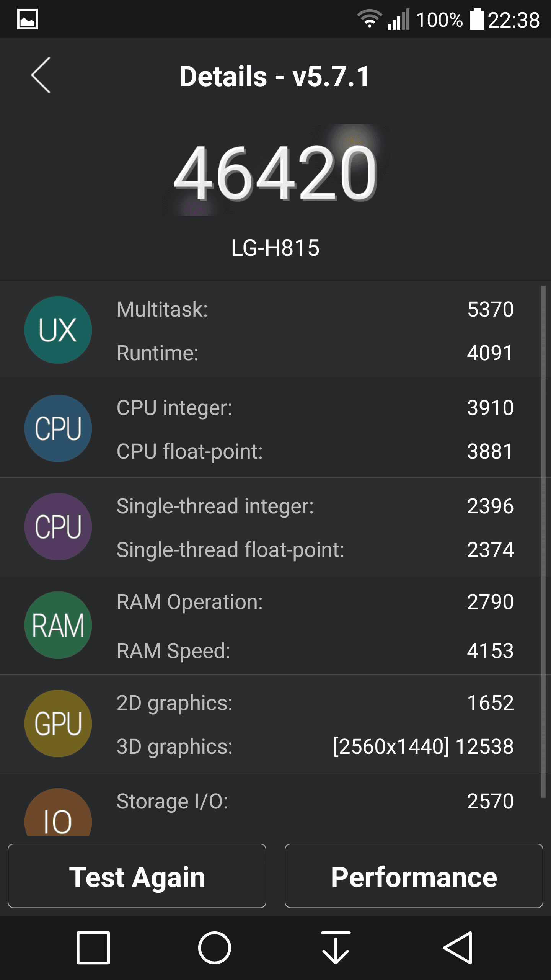Open the Performance button
This screenshot has width=551, height=980.
[414, 876]
